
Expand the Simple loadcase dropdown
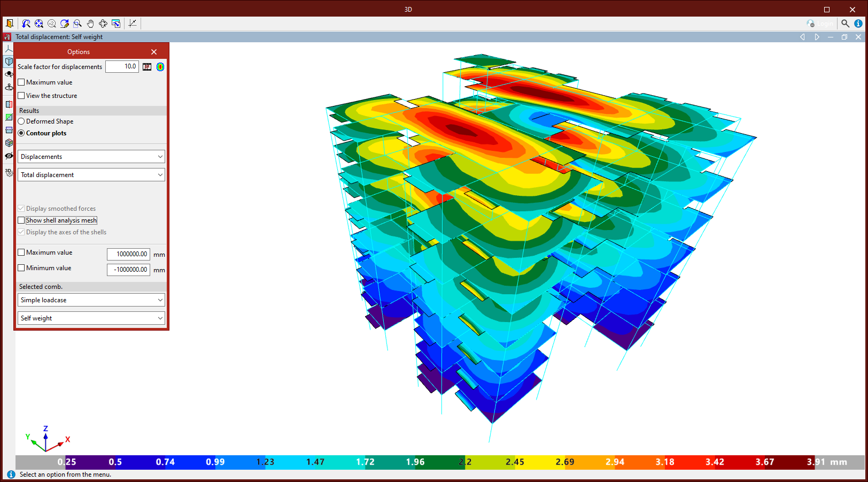(x=91, y=300)
